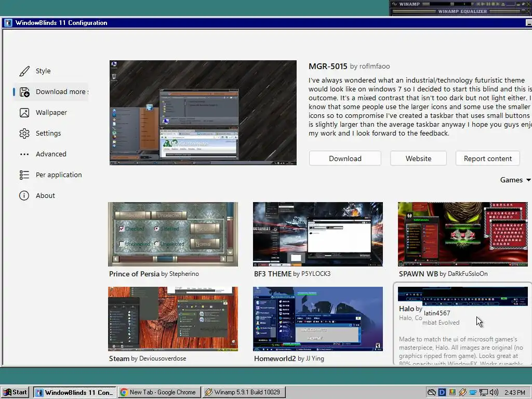Open the Advanced page
This screenshot has height=399, width=532.
(51, 154)
